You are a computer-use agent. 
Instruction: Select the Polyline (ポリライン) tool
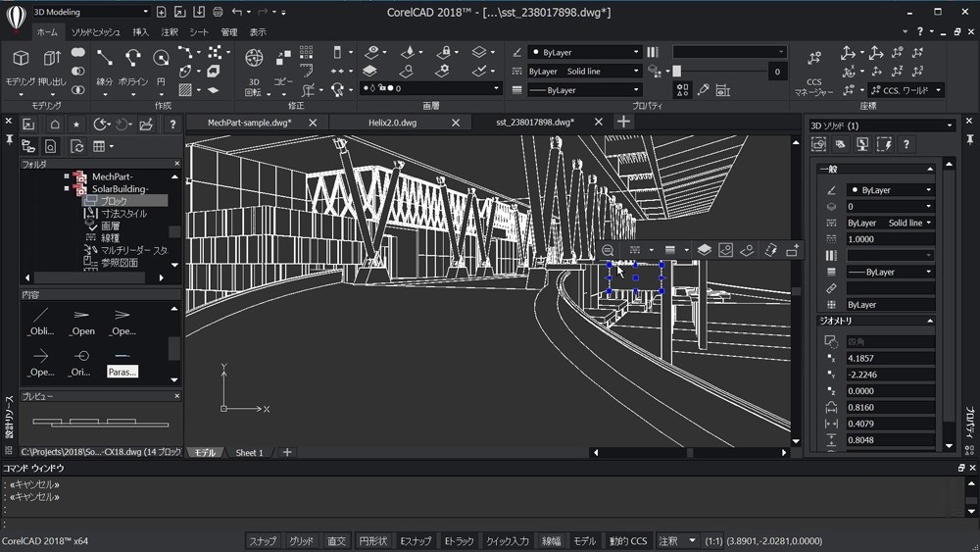(x=133, y=58)
